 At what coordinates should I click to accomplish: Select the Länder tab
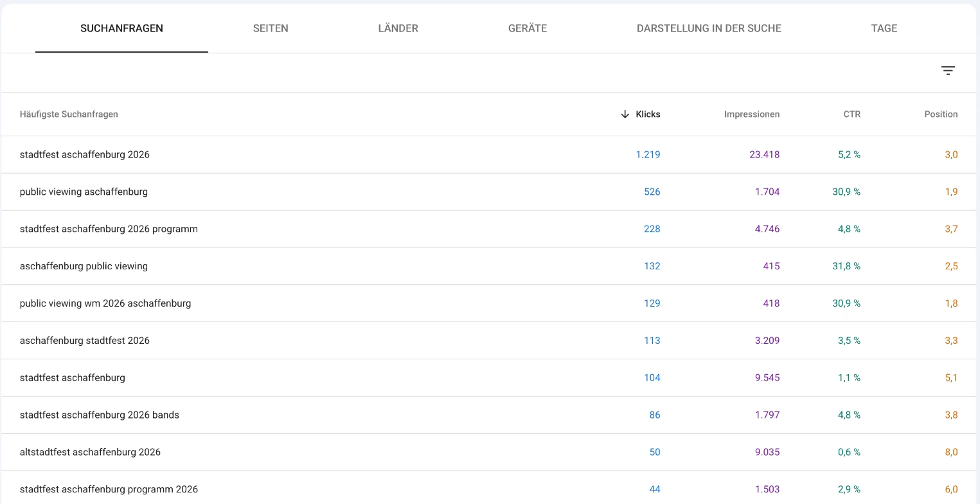click(398, 28)
